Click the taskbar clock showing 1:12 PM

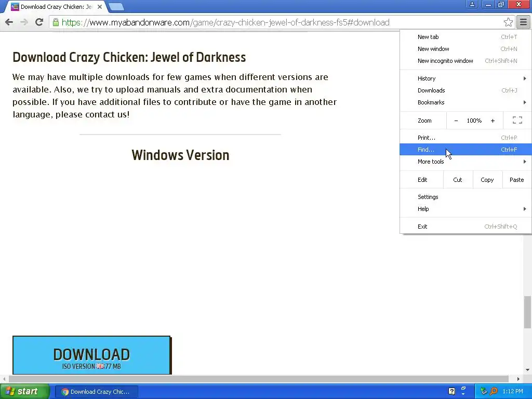[513, 391]
